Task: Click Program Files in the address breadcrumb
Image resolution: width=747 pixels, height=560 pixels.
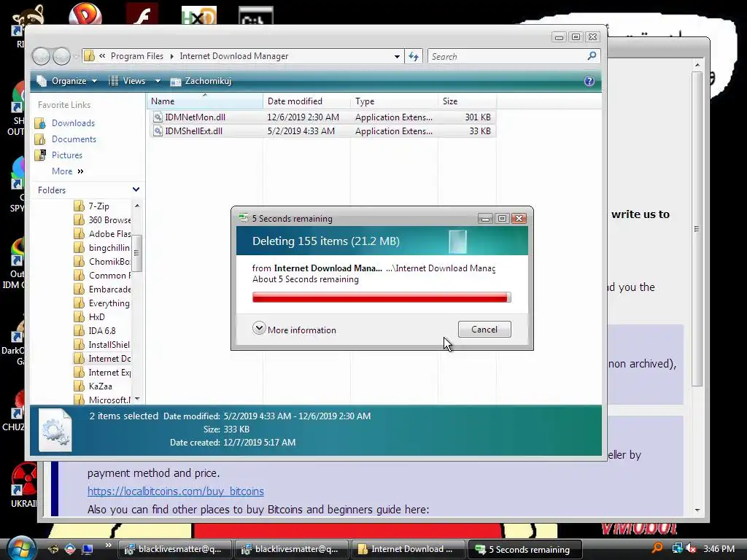Action: tap(136, 56)
